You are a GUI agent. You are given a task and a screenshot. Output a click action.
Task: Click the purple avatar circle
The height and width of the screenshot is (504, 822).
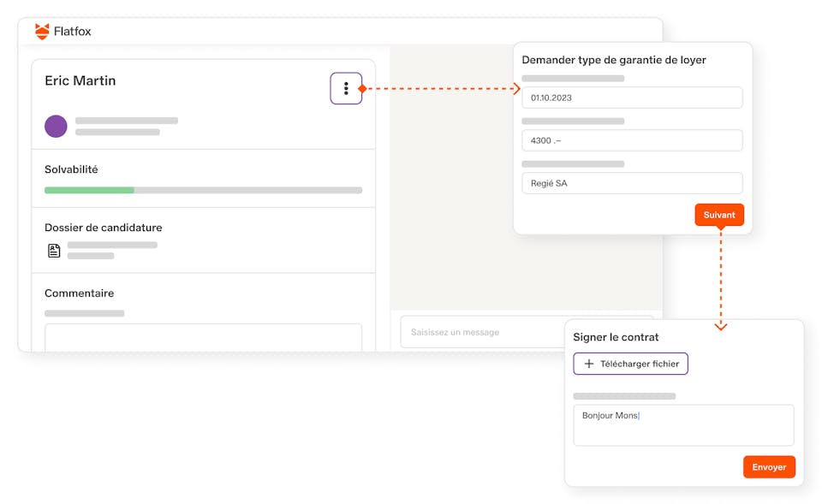[x=56, y=127]
